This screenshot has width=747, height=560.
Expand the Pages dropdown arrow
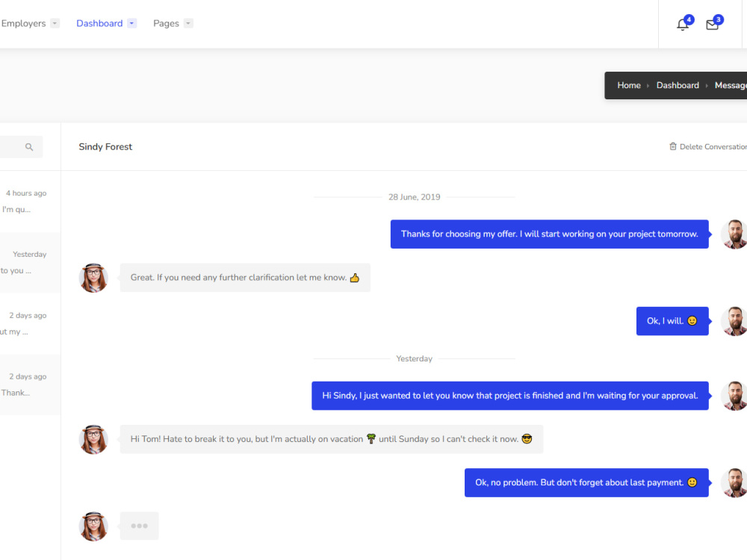(189, 23)
